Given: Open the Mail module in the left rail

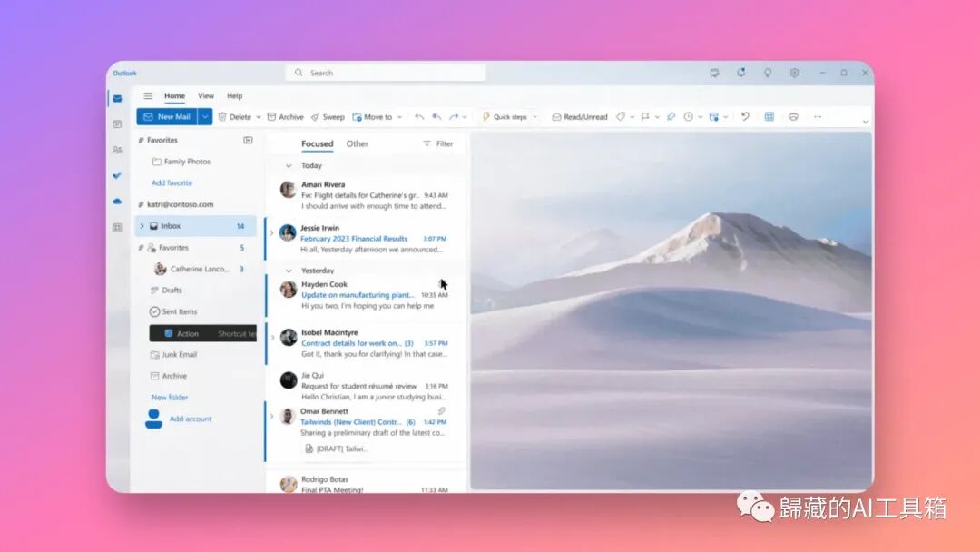Looking at the screenshot, I should pos(117,99).
